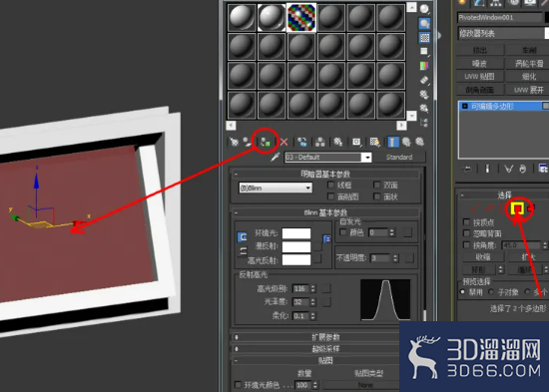Click Material ID Channel icon

[x=356, y=142]
